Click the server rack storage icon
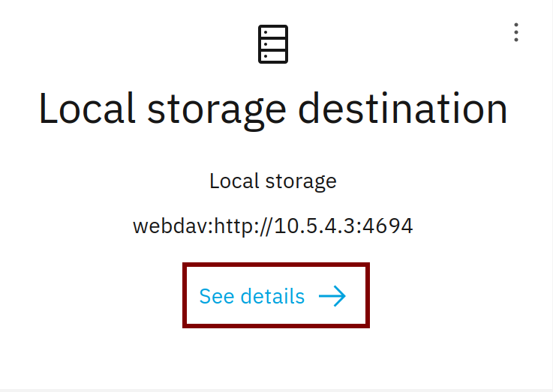The height and width of the screenshot is (392, 553). point(273,44)
